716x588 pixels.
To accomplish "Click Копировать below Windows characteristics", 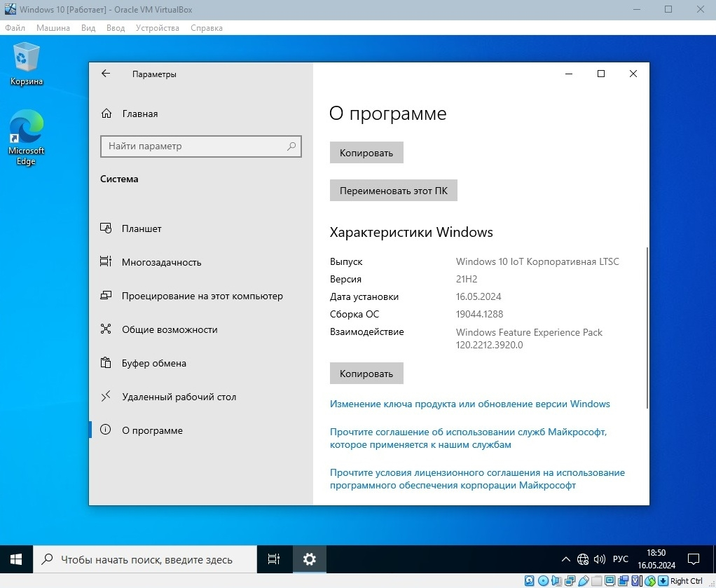I will pos(366,374).
